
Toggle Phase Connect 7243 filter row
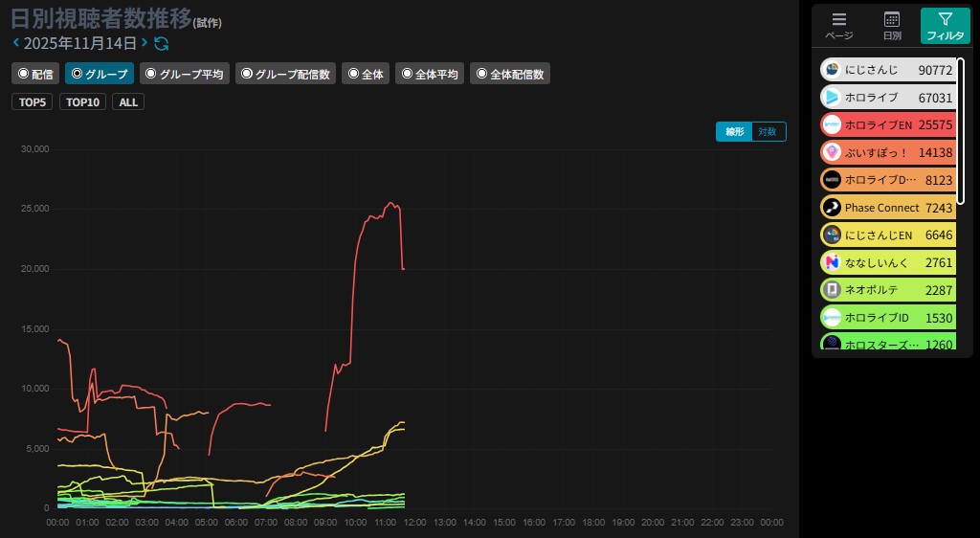click(888, 207)
